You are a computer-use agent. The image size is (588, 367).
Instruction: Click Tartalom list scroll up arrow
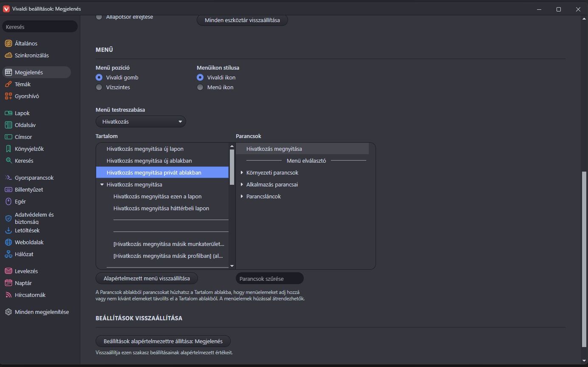[x=232, y=147]
